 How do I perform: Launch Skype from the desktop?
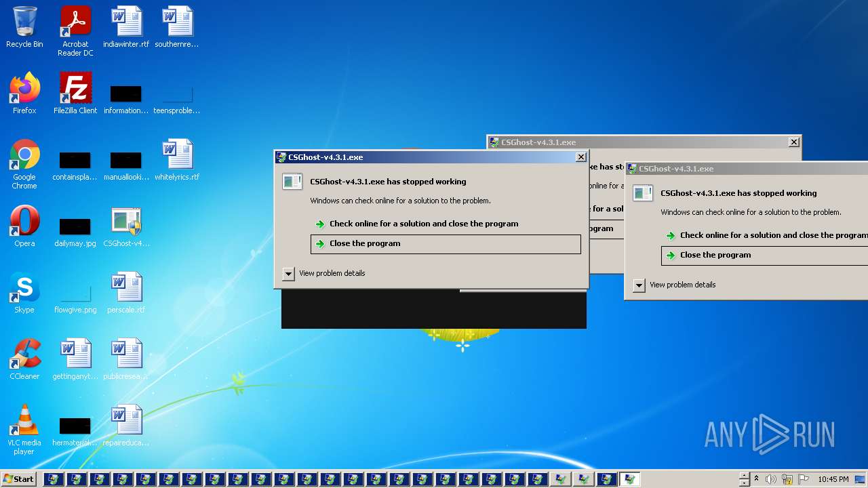pyautogui.click(x=24, y=293)
